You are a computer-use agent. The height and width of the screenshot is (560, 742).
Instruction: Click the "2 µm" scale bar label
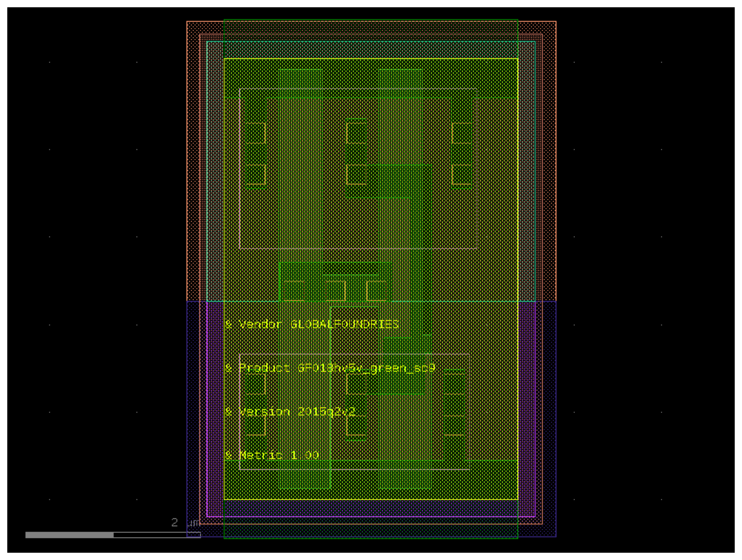(x=185, y=522)
